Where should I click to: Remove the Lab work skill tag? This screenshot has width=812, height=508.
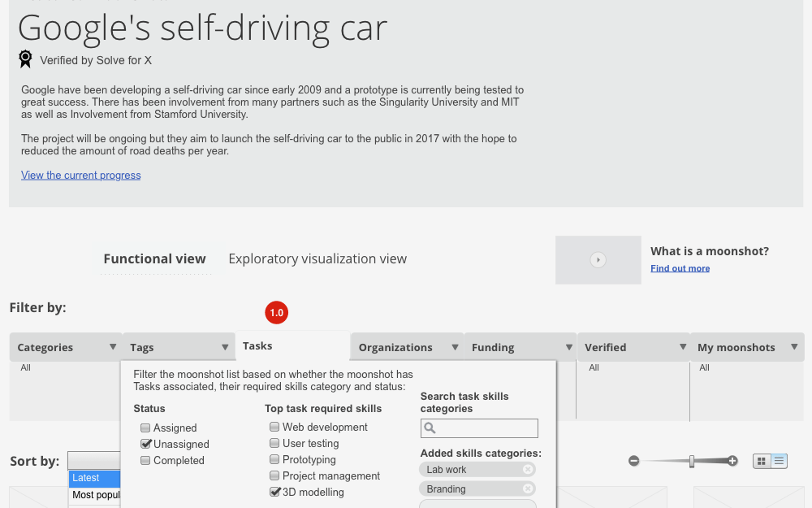point(528,470)
